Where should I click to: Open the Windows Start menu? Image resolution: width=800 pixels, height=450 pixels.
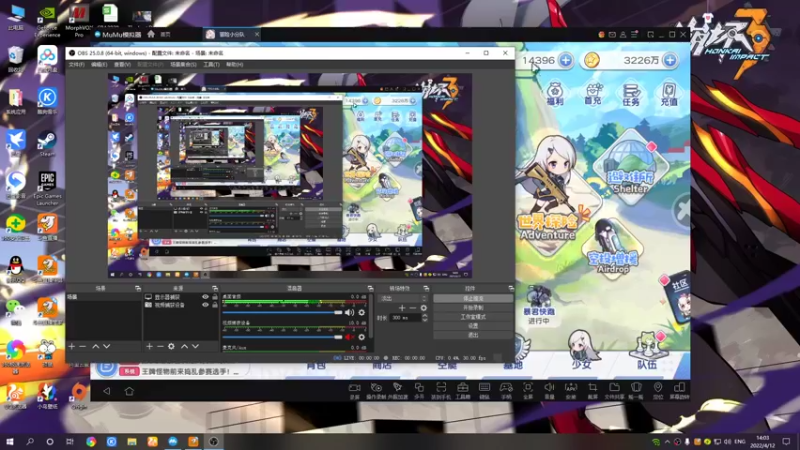[10, 442]
